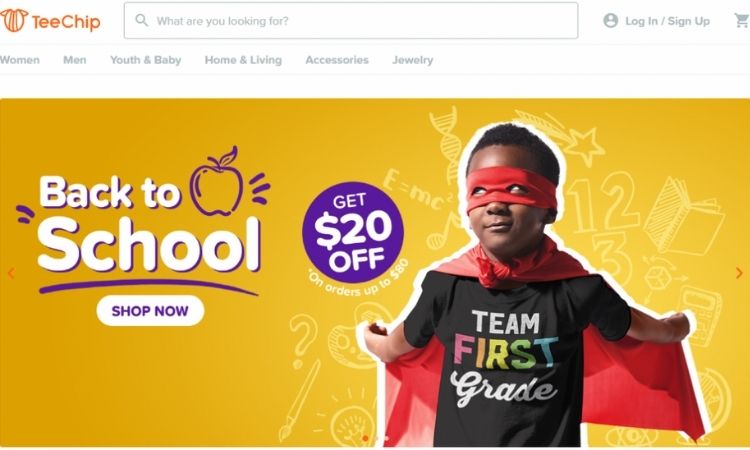Go to the Home & Living category
The height and width of the screenshot is (450, 750).
[243, 60]
